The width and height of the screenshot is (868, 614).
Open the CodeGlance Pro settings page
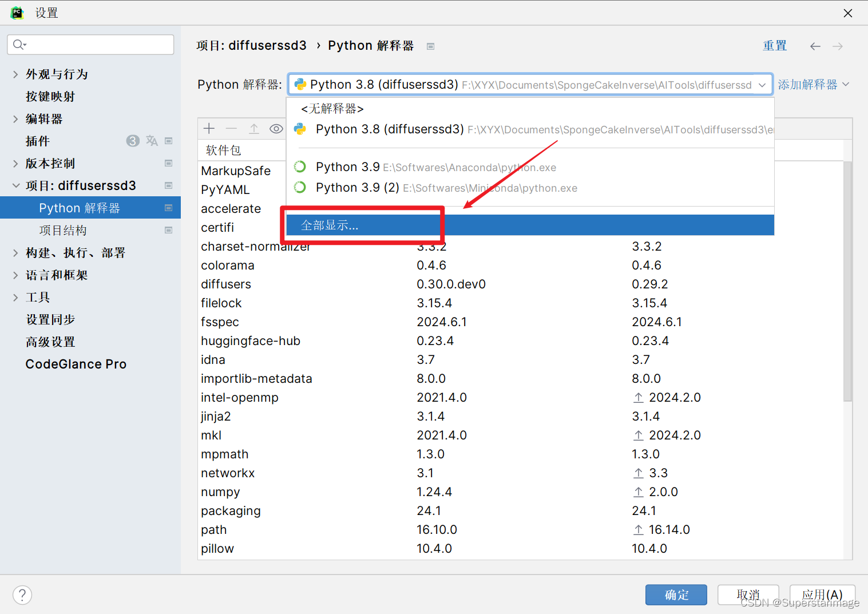(76, 365)
